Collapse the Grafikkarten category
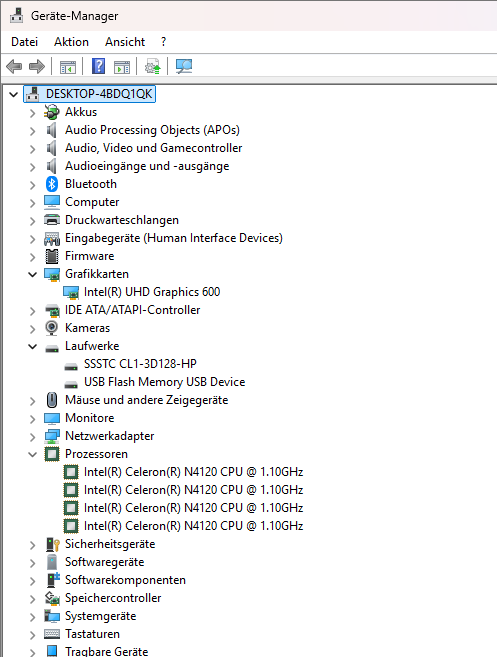Screen dimensions: 497x657 33,274
